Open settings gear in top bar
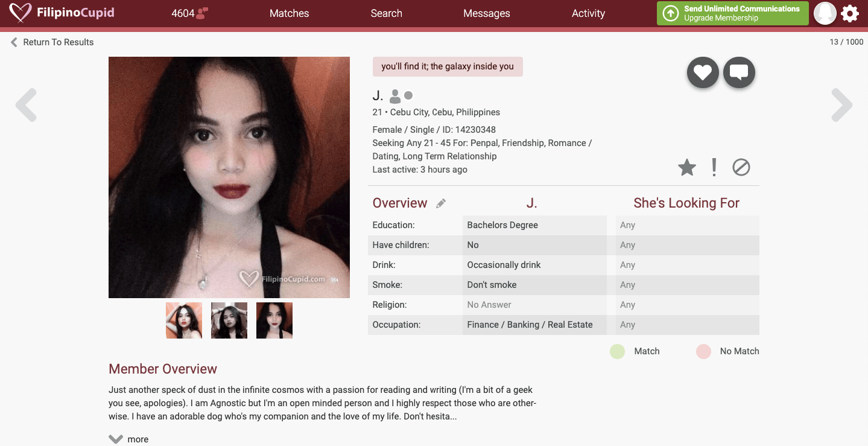 (850, 13)
